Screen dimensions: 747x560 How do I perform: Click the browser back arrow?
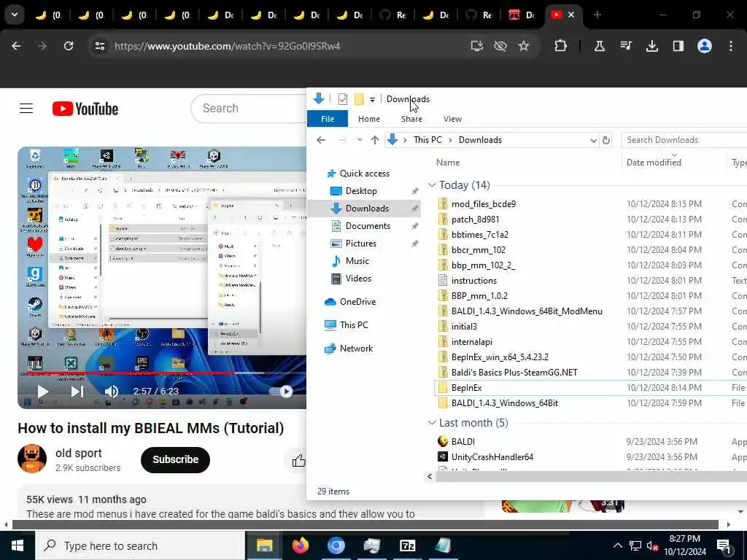[16, 46]
